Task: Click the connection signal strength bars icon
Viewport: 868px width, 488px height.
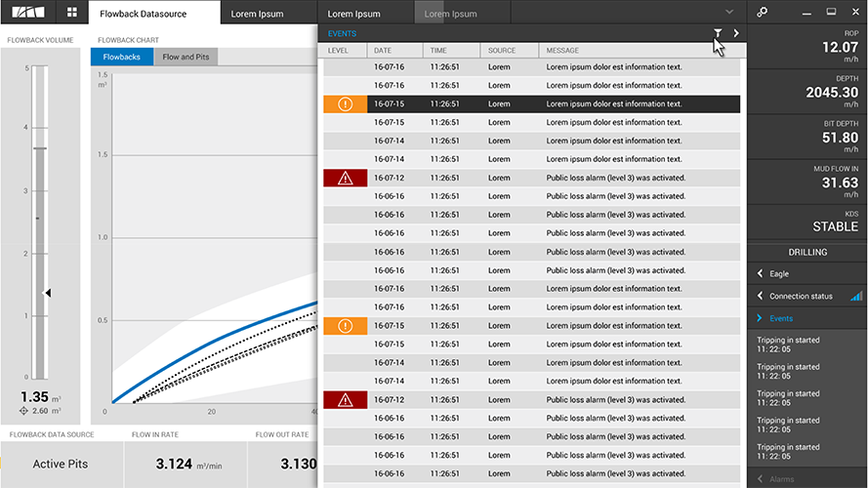Action: coord(856,296)
